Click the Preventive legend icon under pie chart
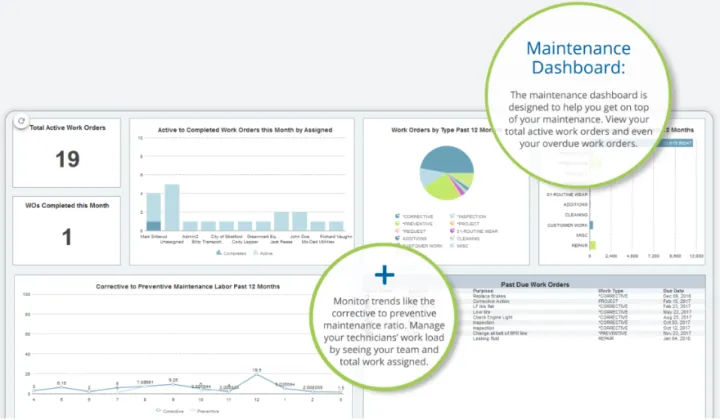The height and width of the screenshot is (420, 720). [399, 224]
